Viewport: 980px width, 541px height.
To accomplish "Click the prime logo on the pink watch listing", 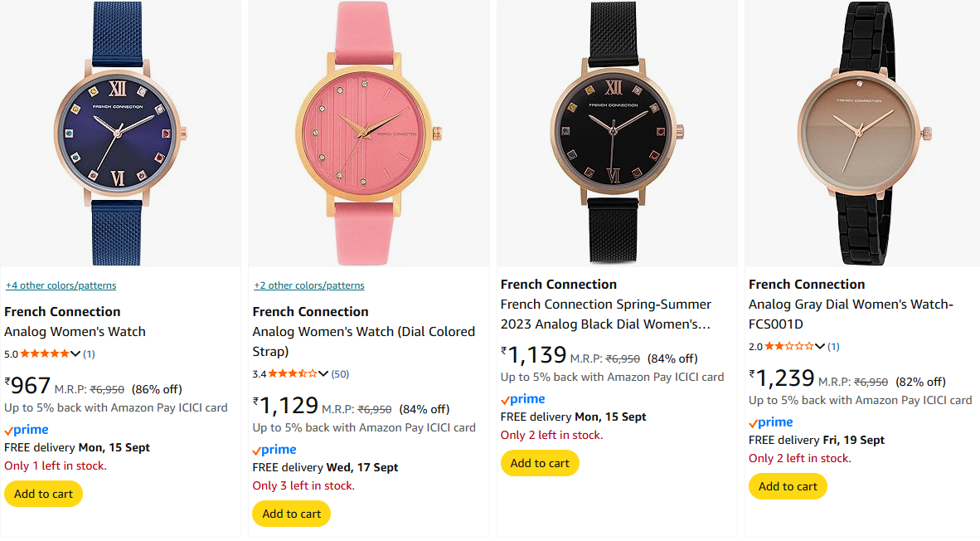I will pyautogui.click(x=274, y=450).
